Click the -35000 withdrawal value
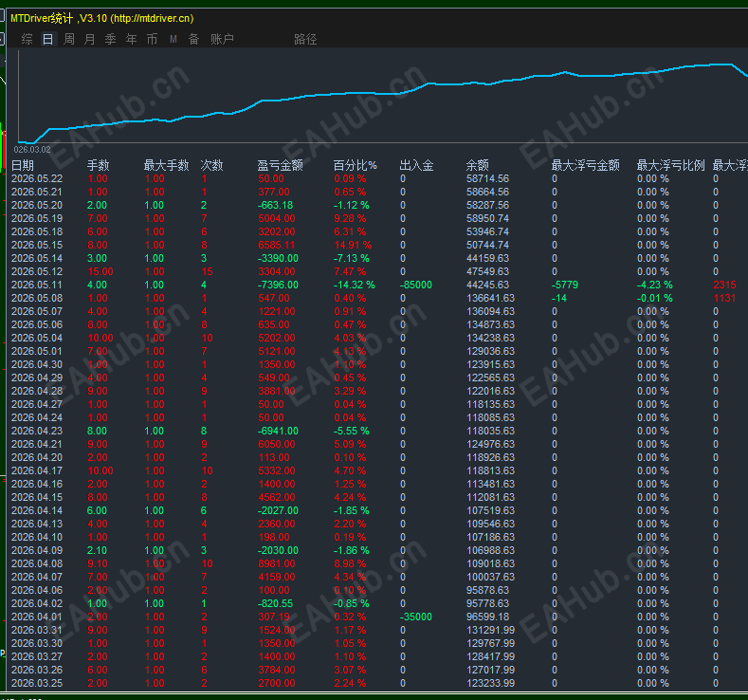748x700 pixels. coord(416,617)
